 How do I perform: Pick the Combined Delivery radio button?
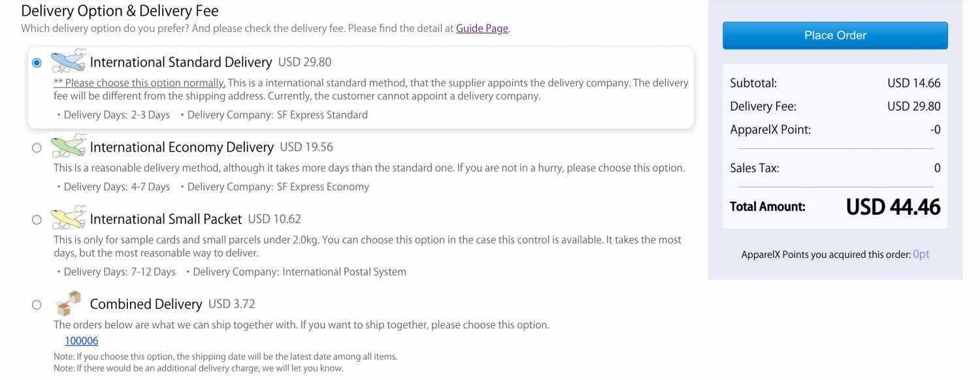pos(37,304)
